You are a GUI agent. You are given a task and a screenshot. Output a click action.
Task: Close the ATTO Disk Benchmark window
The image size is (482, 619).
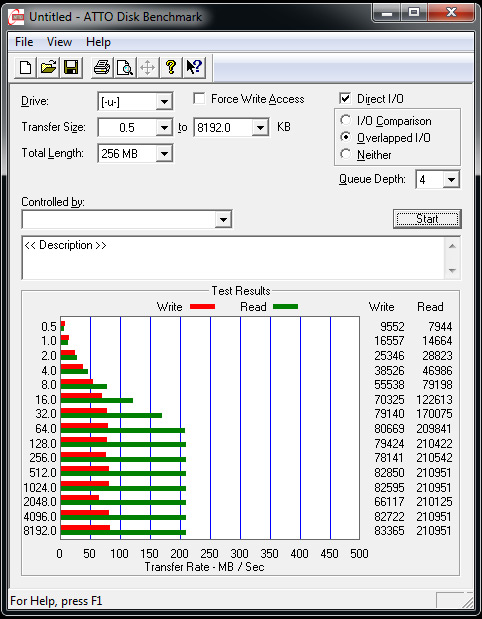(x=451, y=13)
